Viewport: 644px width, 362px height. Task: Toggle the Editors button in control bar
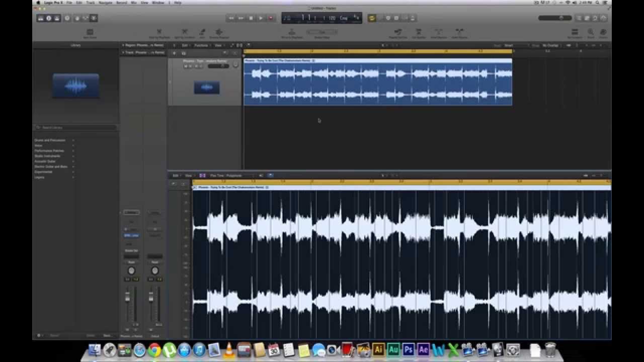[94, 18]
